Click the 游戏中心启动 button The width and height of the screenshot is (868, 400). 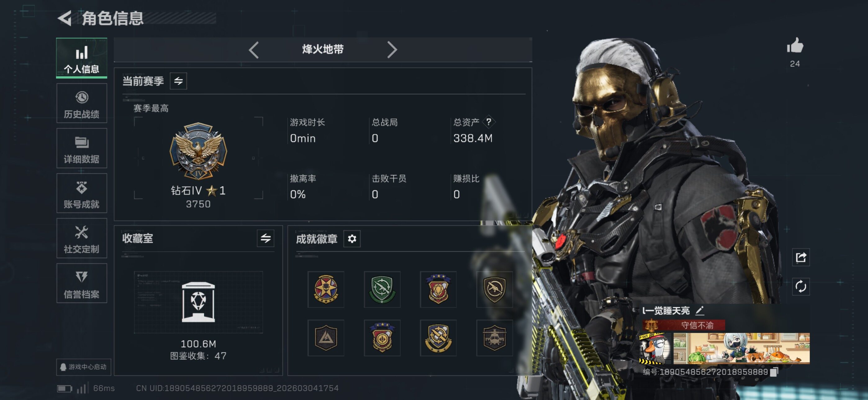84,367
